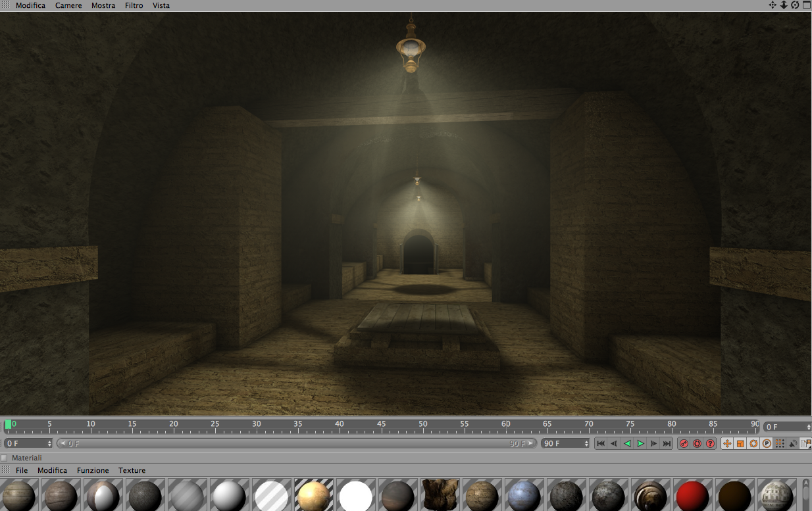Select the very dark brown material sphere
812x511 pixels.
[734, 496]
